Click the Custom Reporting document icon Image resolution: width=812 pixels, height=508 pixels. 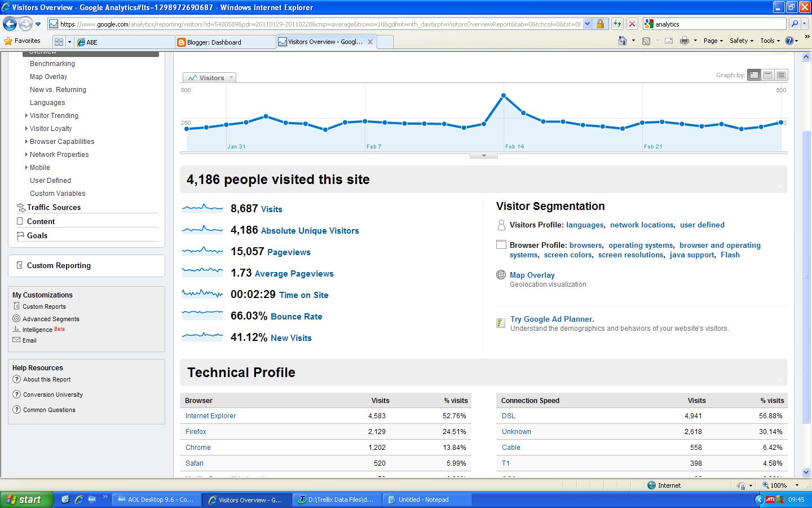coord(20,265)
